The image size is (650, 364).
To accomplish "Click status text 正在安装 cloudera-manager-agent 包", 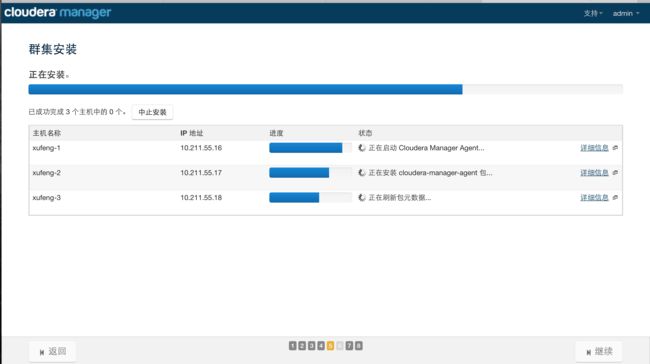I will pyautogui.click(x=430, y=172).
